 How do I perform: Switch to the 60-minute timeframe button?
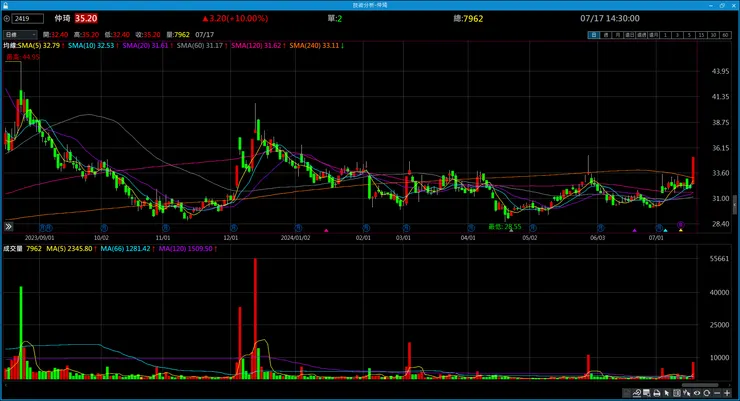point(725,35)
